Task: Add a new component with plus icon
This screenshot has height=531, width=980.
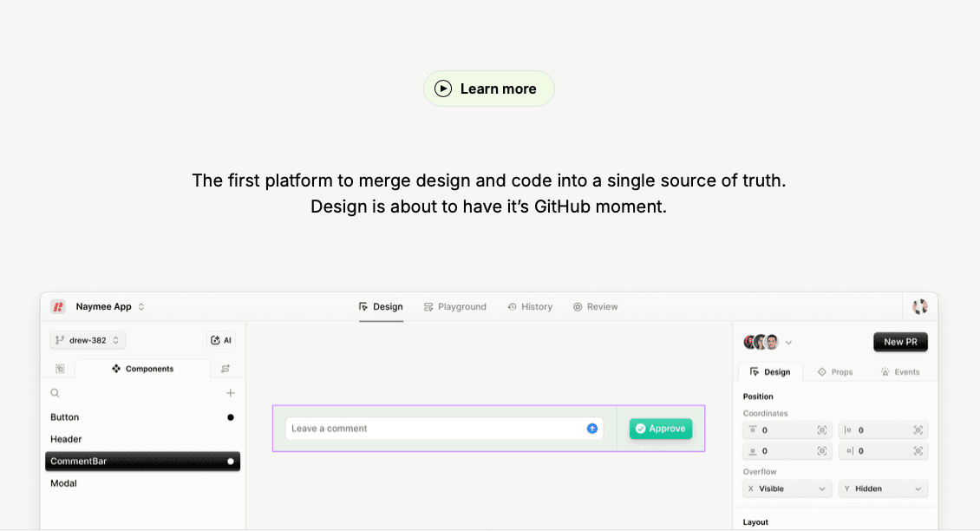Action: click(x=231, y=393)
